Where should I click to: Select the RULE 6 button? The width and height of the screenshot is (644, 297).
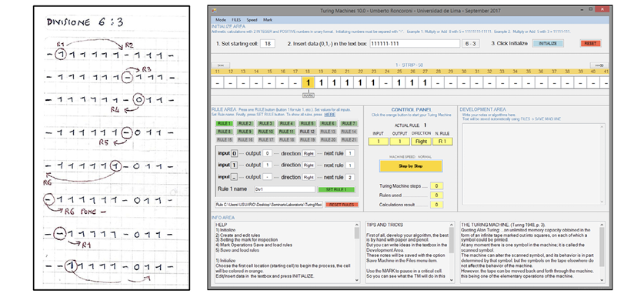coord(329,124)
